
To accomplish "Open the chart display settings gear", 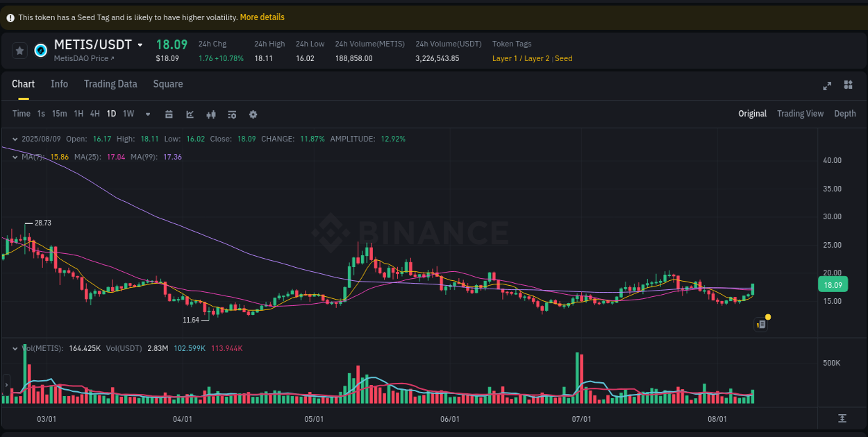I will 253,114.
